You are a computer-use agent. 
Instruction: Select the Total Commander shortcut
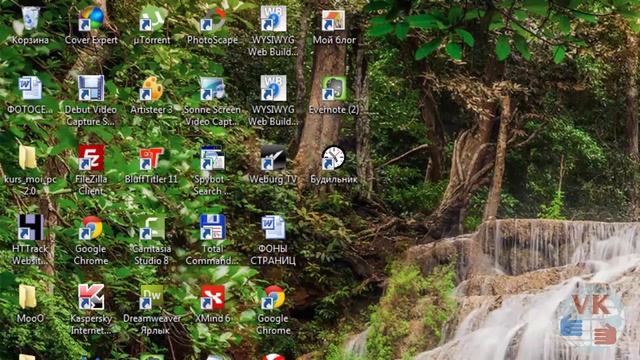click(x=212, y=228)
